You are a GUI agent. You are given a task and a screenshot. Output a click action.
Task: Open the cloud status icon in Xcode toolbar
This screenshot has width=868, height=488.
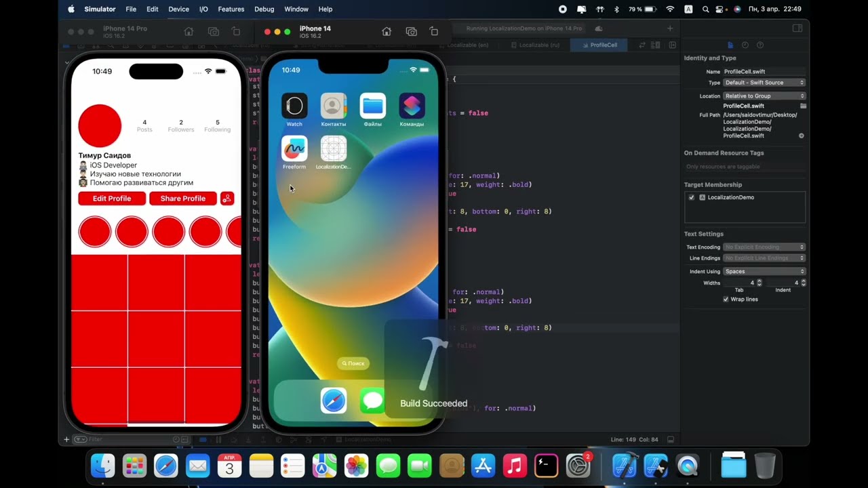coord(598,28)
